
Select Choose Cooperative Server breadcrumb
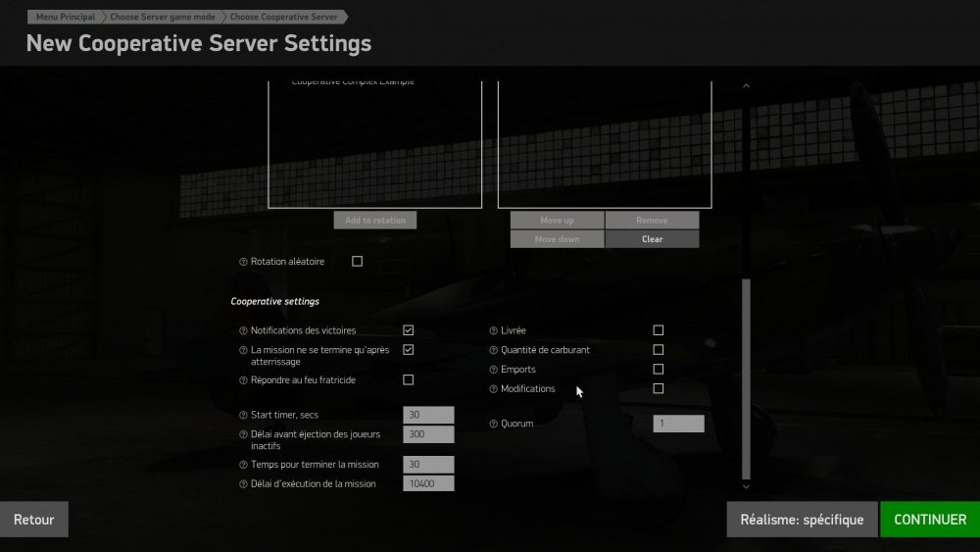284,17
